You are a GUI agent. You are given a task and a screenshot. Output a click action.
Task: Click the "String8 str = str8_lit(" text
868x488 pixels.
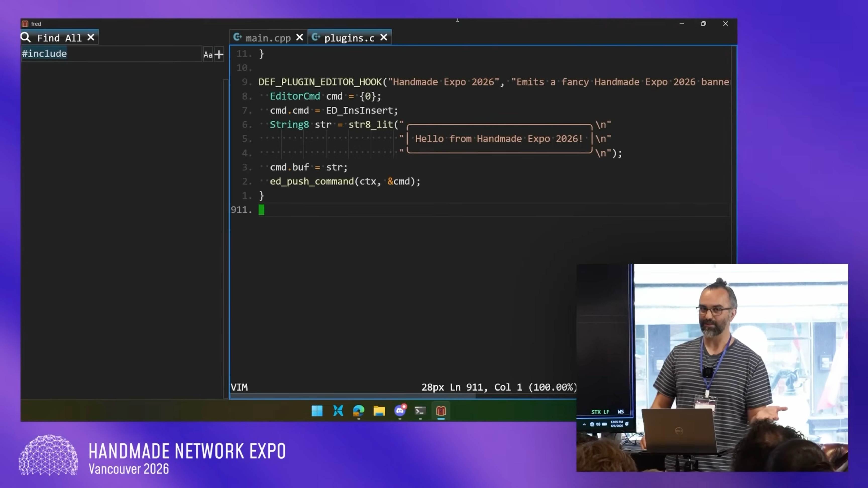(334, 125)
